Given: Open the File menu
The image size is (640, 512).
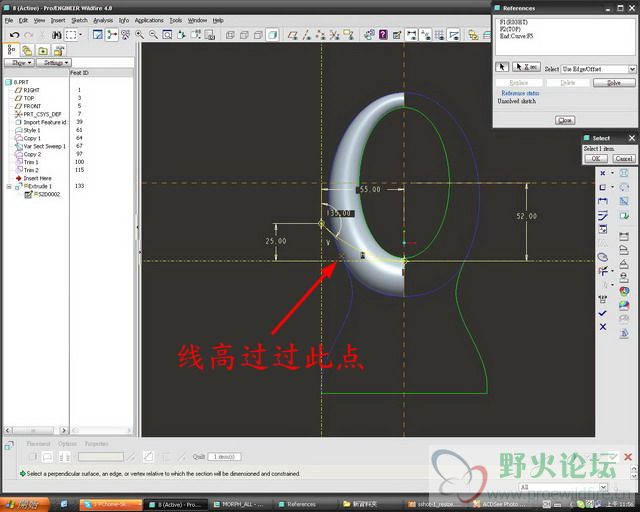Looking at the screenshot, I should pyautogui.click(x=9, y=20).
